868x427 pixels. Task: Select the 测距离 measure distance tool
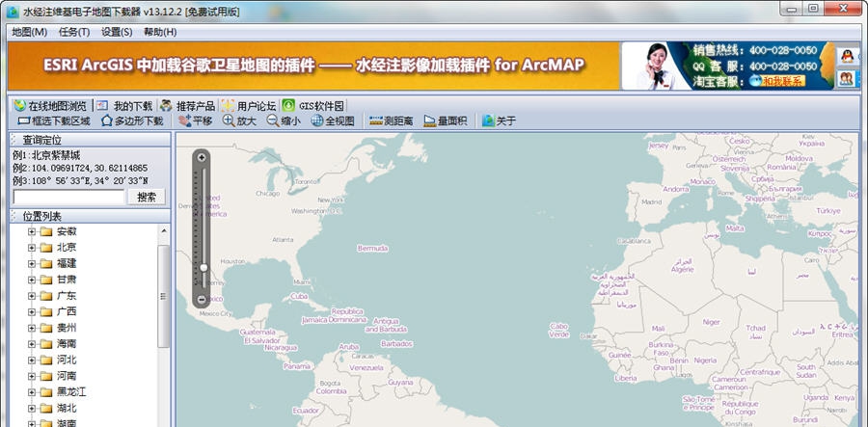[x=391, y=121]
